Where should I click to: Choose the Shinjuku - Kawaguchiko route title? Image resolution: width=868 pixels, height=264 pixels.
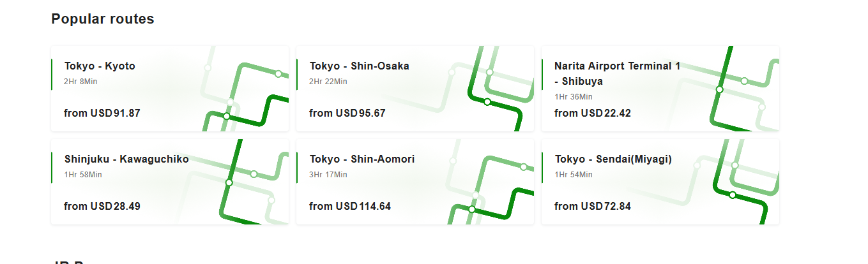pos(126,159)
